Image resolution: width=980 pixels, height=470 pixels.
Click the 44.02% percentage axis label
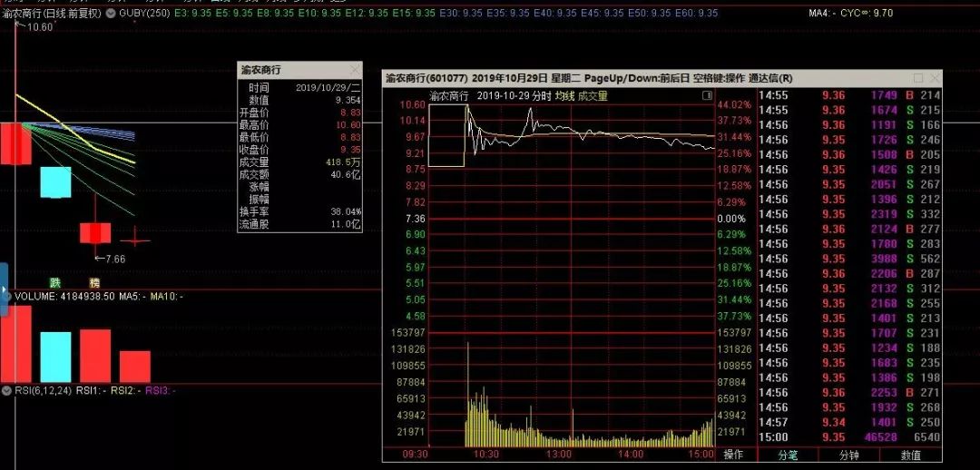click(734, 104)
